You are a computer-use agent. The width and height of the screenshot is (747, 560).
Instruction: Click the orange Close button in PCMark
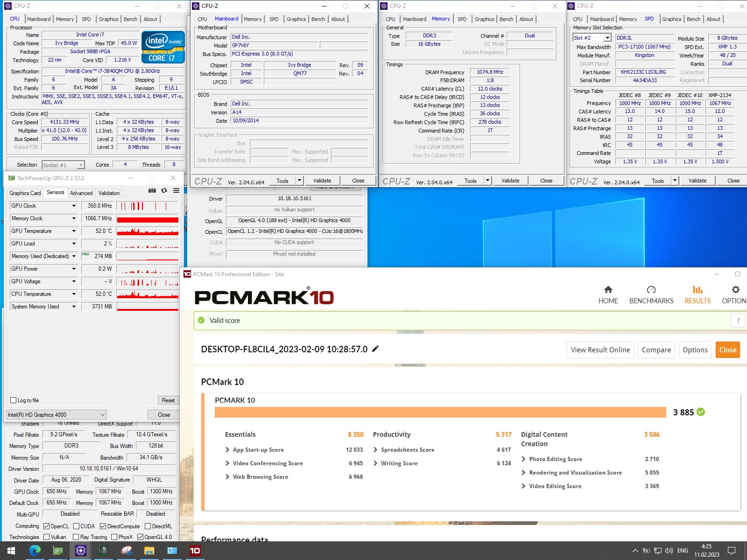(727, 350)
